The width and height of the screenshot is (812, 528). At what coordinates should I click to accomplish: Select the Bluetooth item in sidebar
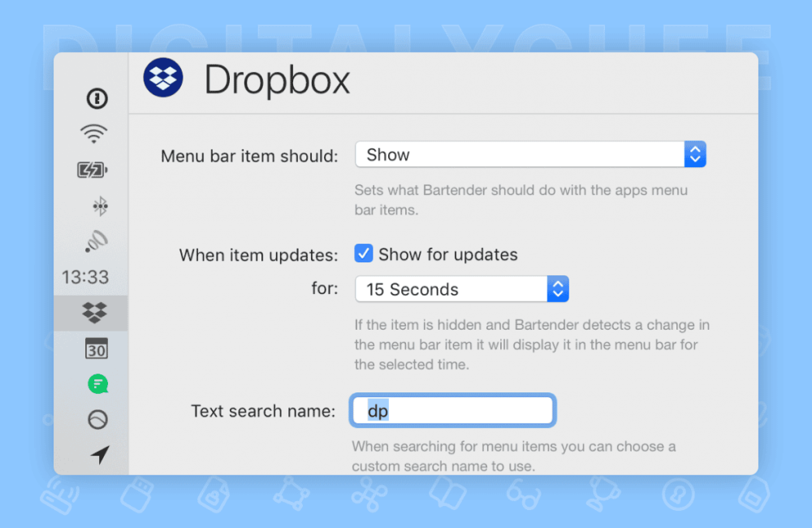pyautogui.click(x=100, y=206)
